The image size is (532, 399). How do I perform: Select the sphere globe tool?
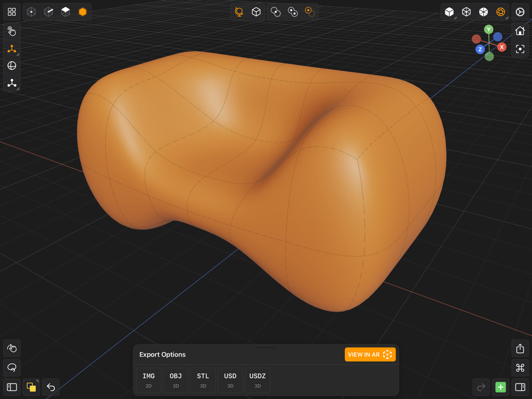point(12,66)
